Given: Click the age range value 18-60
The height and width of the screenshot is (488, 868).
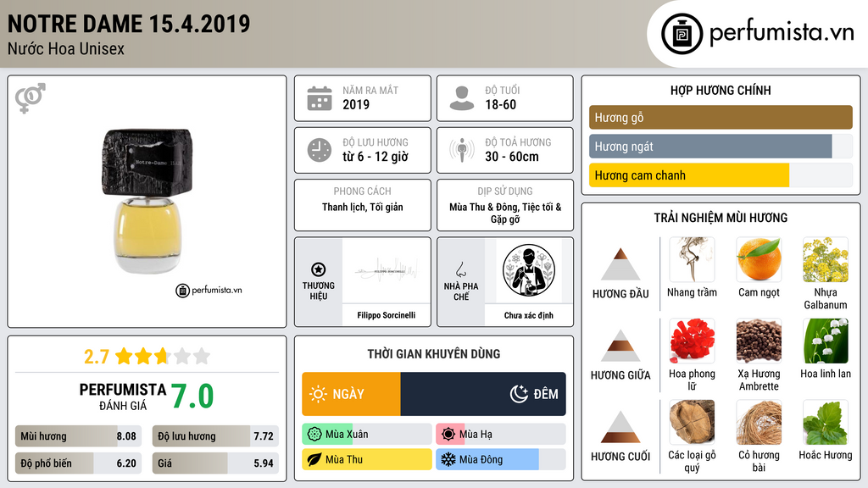Looking at the screenshot, I should point(500,104).
